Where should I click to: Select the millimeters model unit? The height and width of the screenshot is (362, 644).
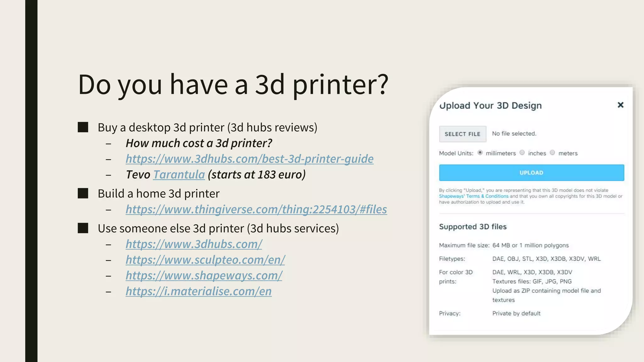click(x=480, y=153)
